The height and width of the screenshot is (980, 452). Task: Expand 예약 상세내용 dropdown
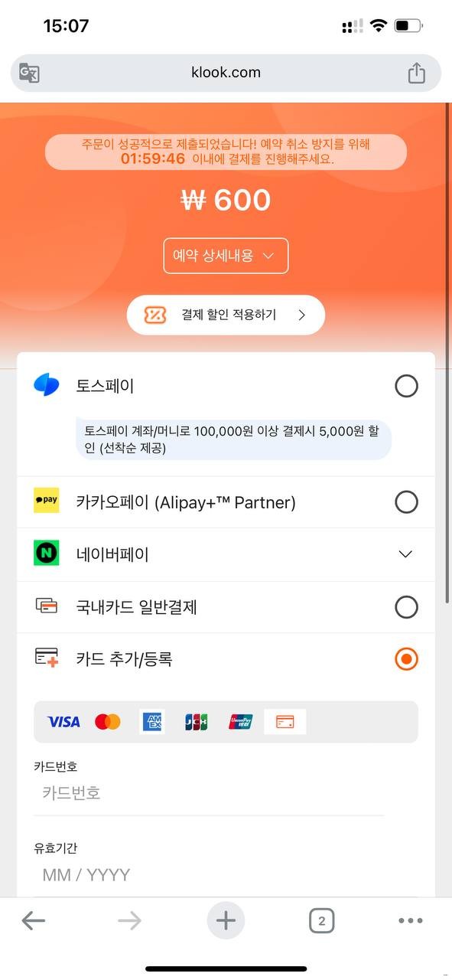[226, 256]
